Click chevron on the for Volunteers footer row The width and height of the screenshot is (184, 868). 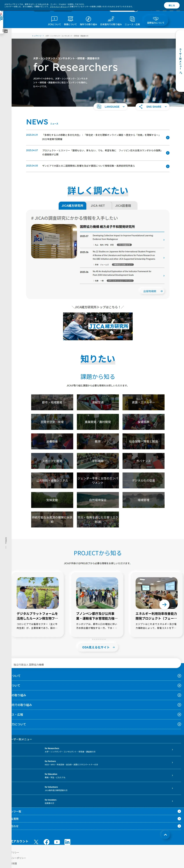tap(172, 788)
